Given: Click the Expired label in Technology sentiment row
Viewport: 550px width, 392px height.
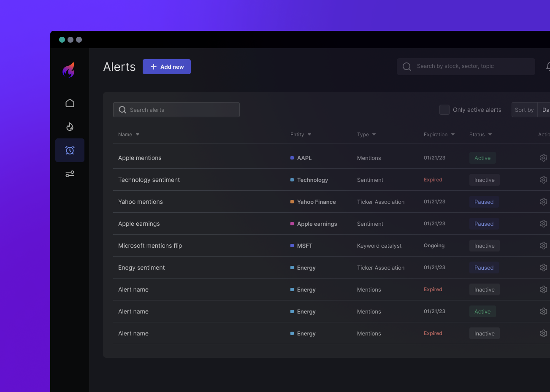Looking at the screenshot, I should tap(433, 180).
